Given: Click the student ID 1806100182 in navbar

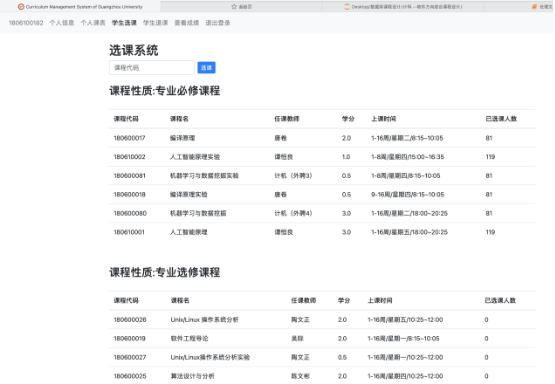Looking at the screenshot, I should (x=26, y=23).
